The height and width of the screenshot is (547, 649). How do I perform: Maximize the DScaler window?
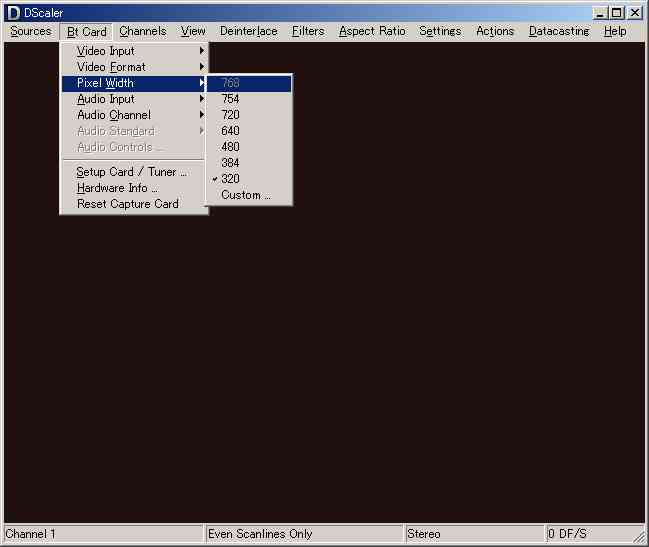pyautogui.click(x=616, y=13)
